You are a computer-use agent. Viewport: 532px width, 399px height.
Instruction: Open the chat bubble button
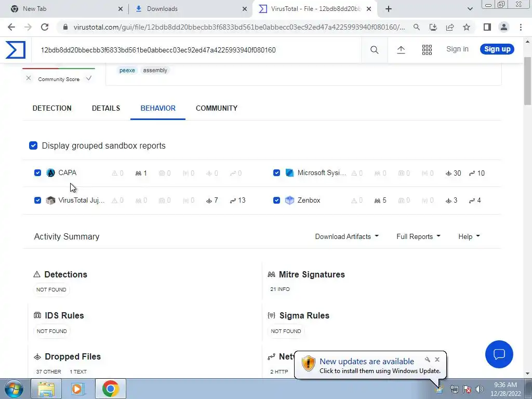click(x=499, y=354)
